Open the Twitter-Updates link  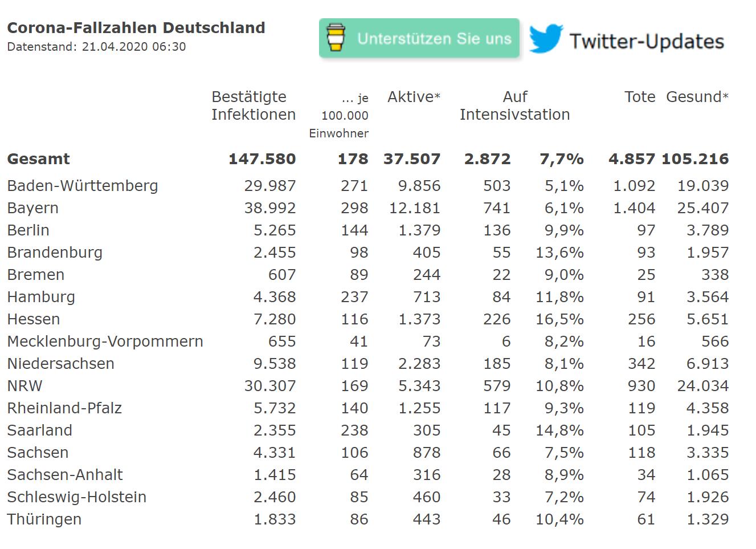647,41
